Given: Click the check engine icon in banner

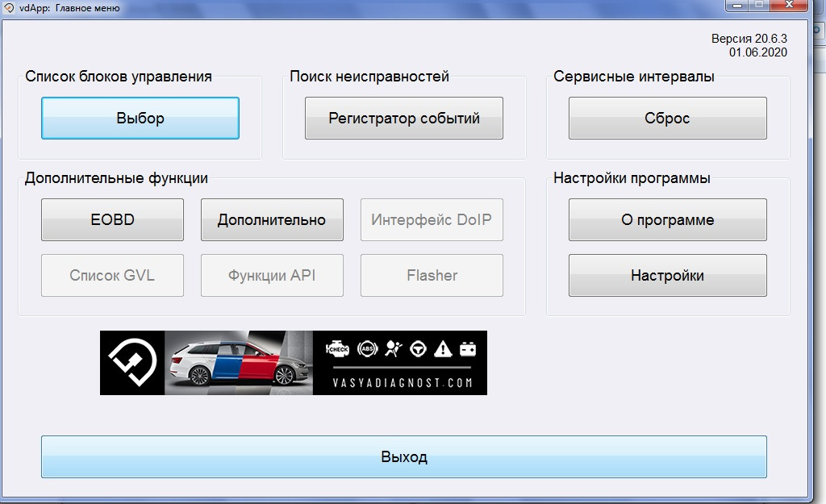Looking at the screenshot, I should point(338,349).
